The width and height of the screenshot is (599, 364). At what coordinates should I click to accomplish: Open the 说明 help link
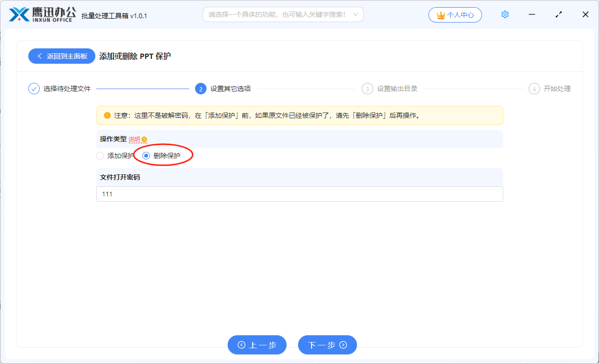point(134,139)
